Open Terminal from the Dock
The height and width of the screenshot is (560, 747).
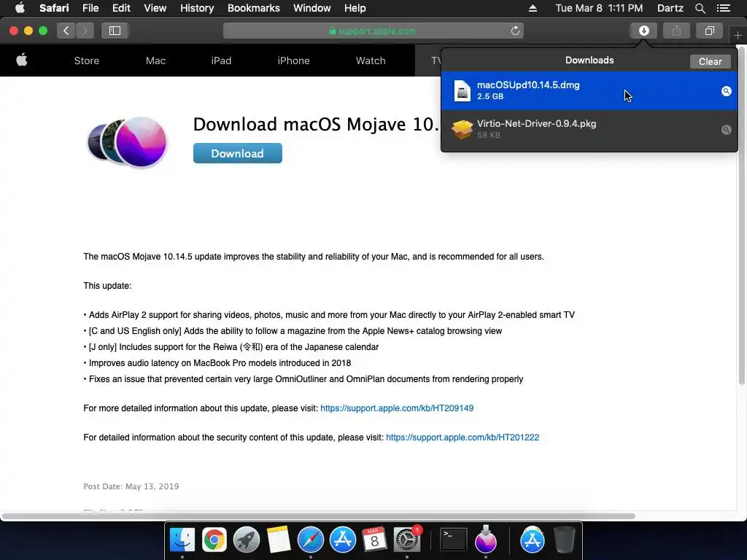(453, 540)
